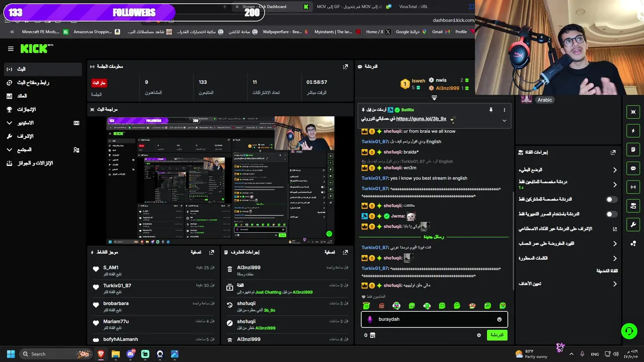The height and width of the screenshot is (362, 644).
Task: Open تصفية filter in the activity feed panel
Action: [196, 252]
